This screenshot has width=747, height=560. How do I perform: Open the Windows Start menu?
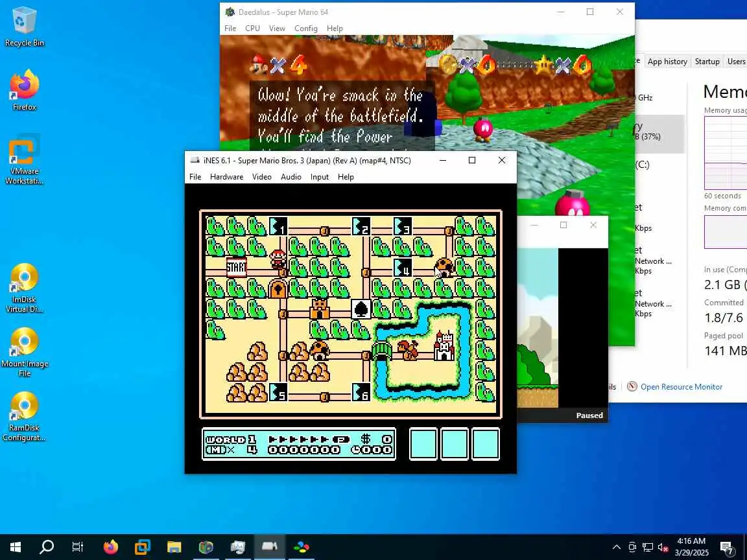(x=16, y=546)
